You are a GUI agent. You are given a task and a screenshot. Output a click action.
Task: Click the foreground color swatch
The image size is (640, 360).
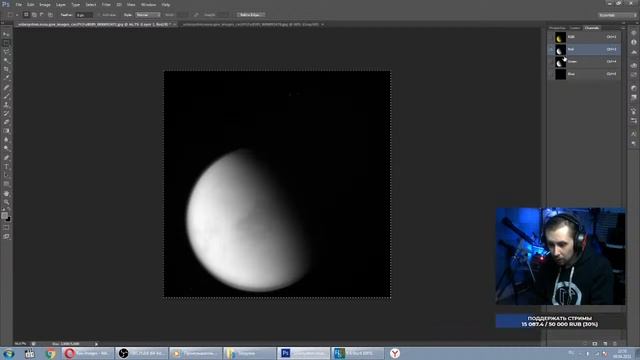(4, 216)
